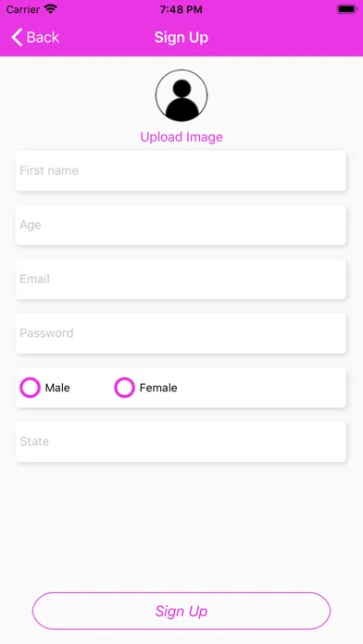Tap the battery indicator icon
The image size is (363, 644).
[346, 9]
